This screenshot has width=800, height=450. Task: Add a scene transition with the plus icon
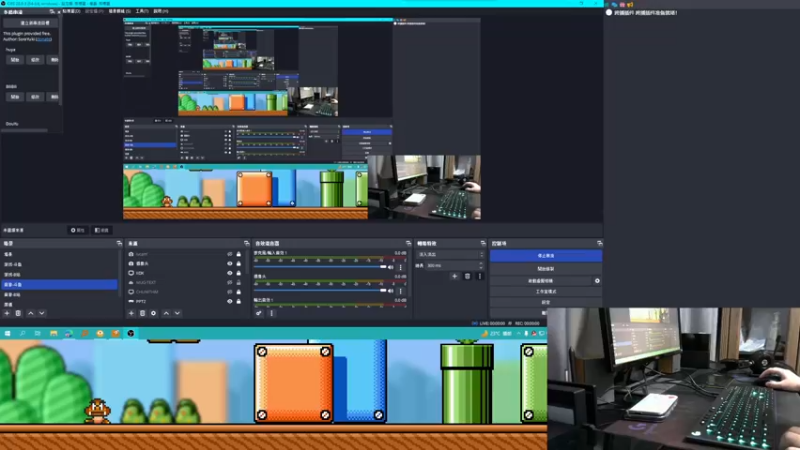(455, 276)
